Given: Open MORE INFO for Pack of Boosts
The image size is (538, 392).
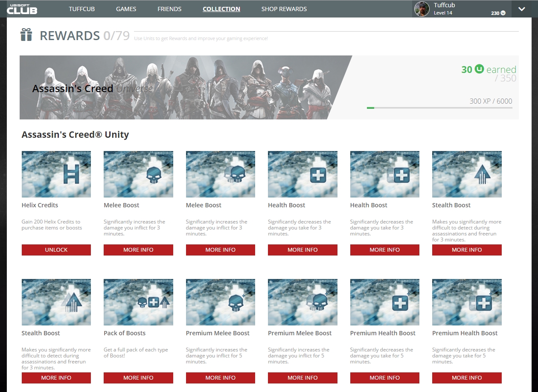Looking at the screenshot, I should [138, 378].
